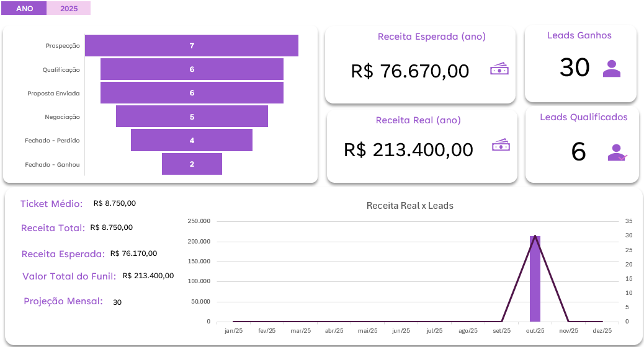This screenshot has height=347, width=644.
Task: Click the Fechado - Perdido funnel bar
Action: click(192, 140)
